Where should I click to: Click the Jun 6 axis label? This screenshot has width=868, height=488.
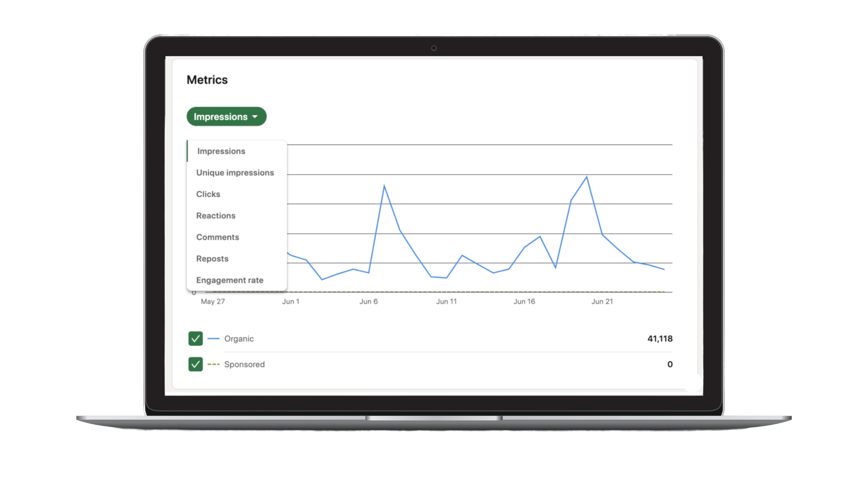(368, 301)
